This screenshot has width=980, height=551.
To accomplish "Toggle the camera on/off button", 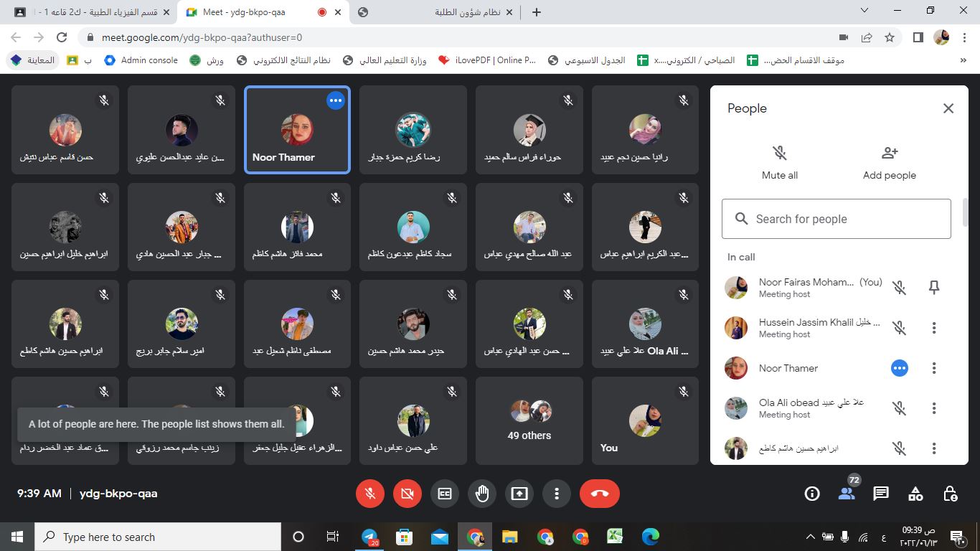I will pyautogui.click(x=407, y=494).
